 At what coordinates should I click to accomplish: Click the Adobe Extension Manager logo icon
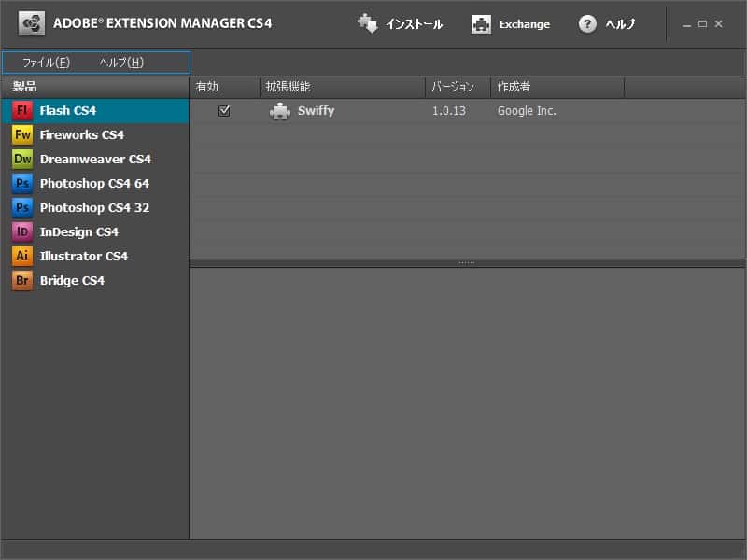32,23
